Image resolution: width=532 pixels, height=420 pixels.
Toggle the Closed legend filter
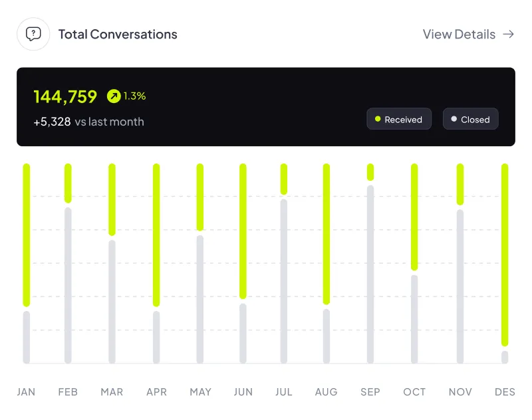(470, 119)
